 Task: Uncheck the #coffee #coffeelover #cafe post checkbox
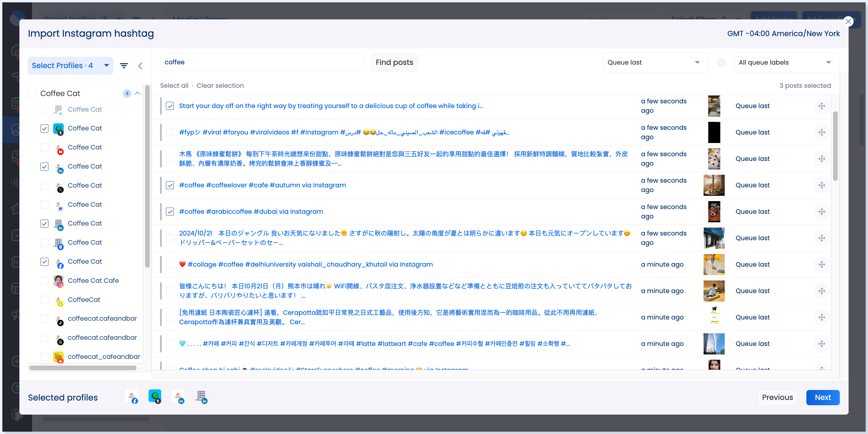[170, 185]
